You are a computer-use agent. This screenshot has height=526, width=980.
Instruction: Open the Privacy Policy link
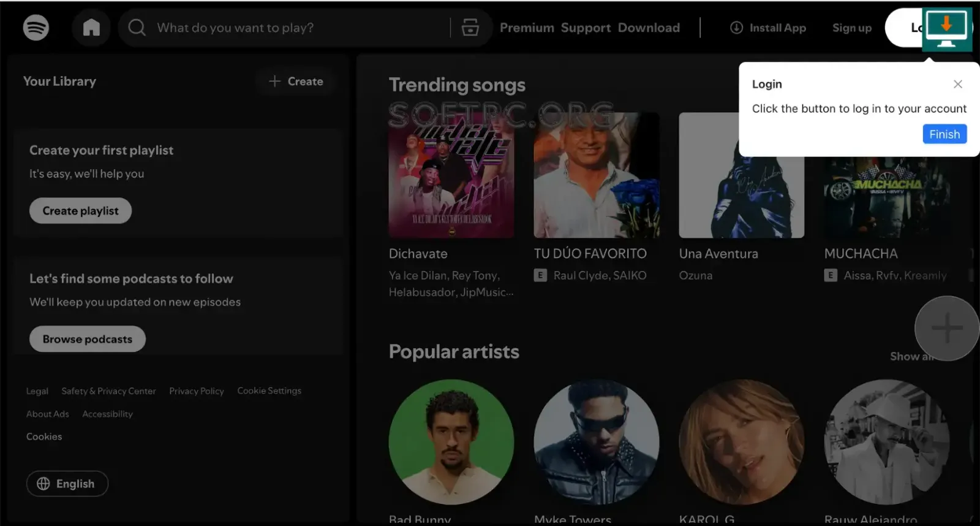[x=197, y=391]
